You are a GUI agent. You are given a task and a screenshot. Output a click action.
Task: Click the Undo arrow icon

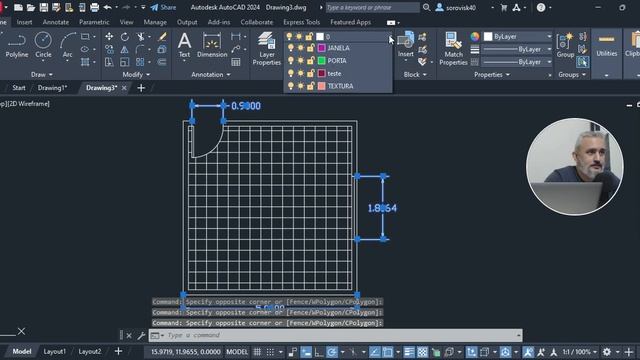[x=107, y=7]
